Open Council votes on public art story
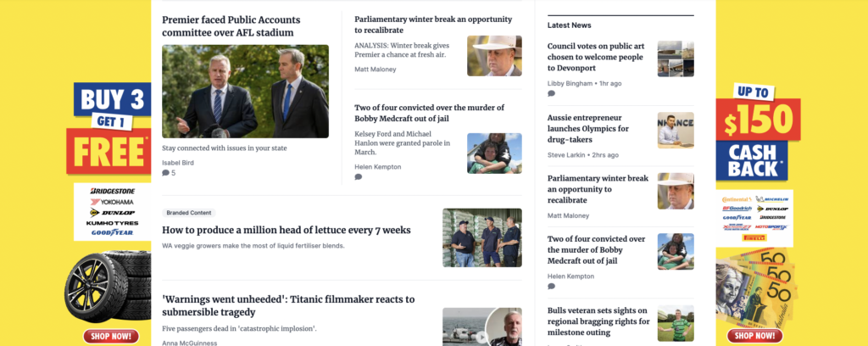 click(596, 57)
